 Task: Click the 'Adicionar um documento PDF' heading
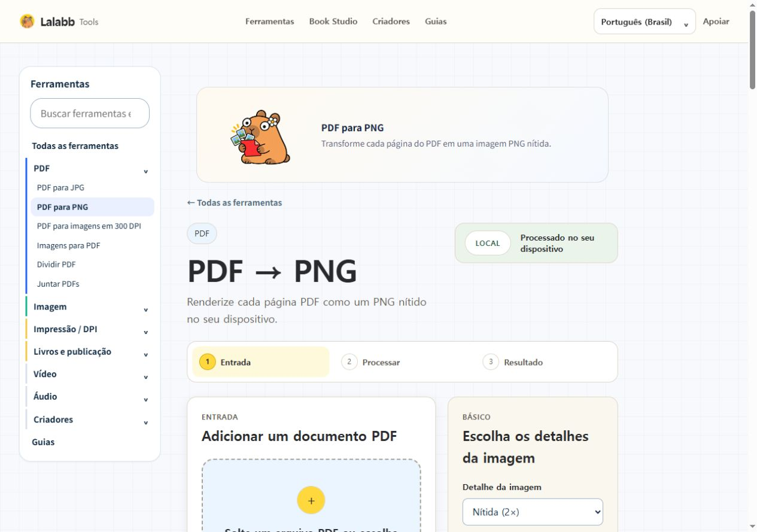(x=299, y=436)
